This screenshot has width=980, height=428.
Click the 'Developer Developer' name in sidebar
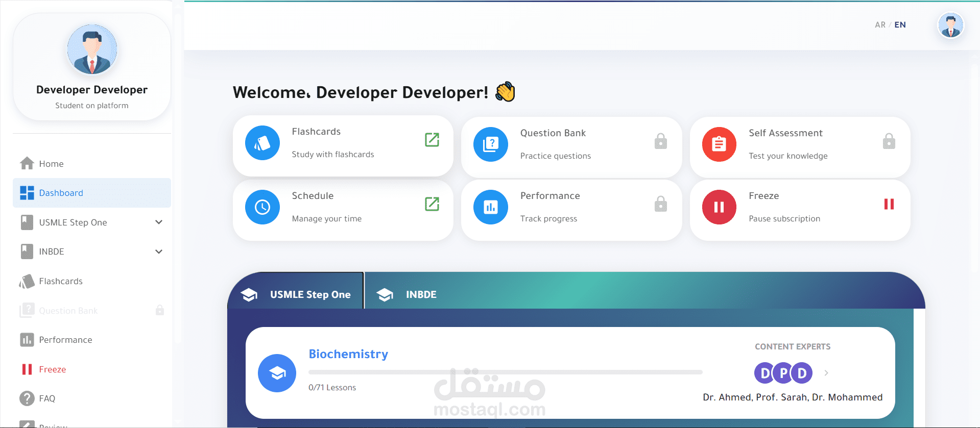point(92,90)
